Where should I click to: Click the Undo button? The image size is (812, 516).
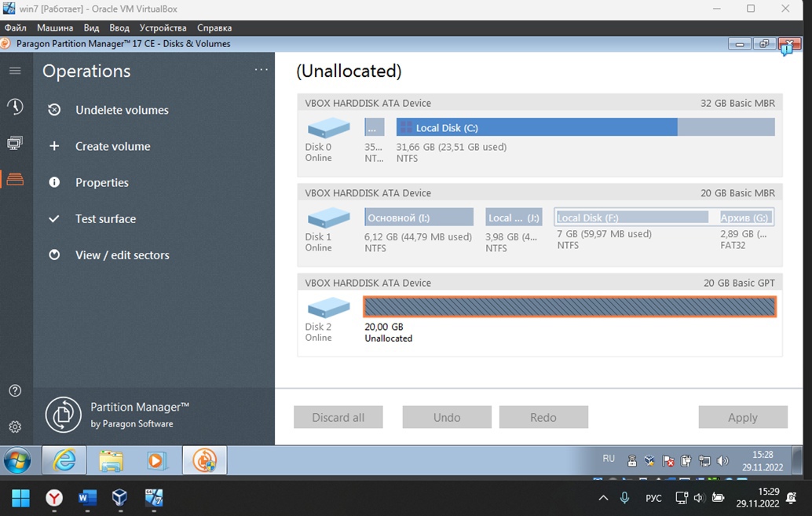tap(447, 417)
